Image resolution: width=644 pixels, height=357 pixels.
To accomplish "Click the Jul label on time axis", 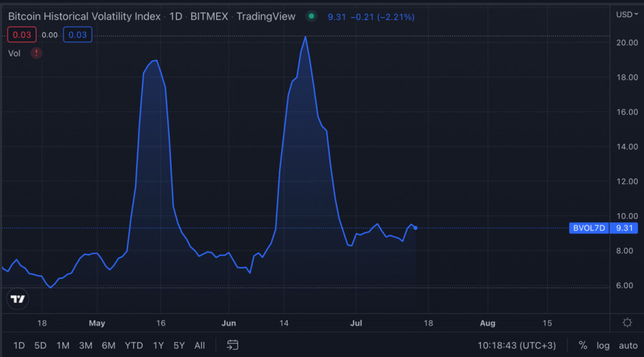I will coord(356,323).
